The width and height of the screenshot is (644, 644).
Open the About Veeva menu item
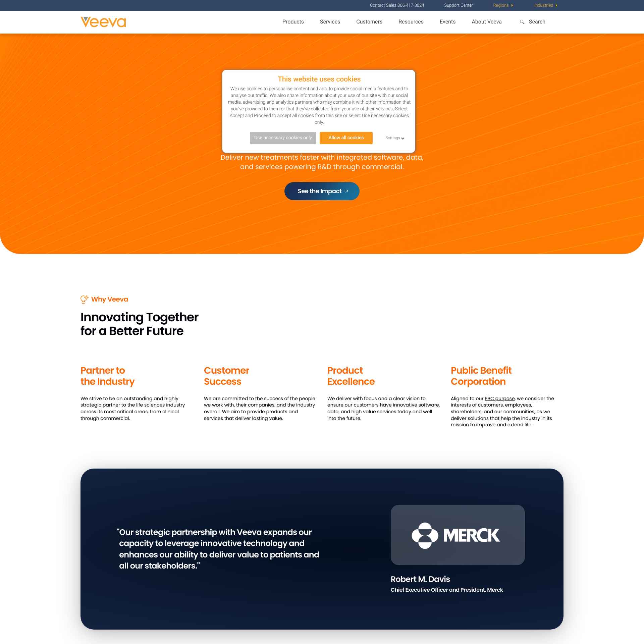(487, 22)
